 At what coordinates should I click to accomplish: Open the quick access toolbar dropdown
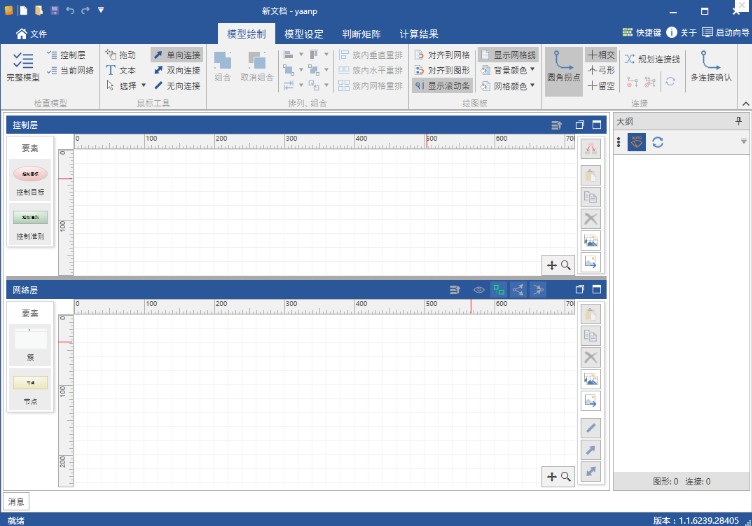(101, 10)
